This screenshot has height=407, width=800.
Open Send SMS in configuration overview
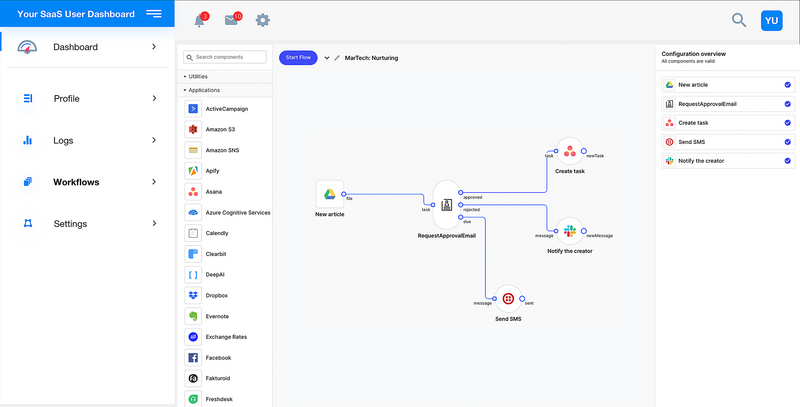728,142
